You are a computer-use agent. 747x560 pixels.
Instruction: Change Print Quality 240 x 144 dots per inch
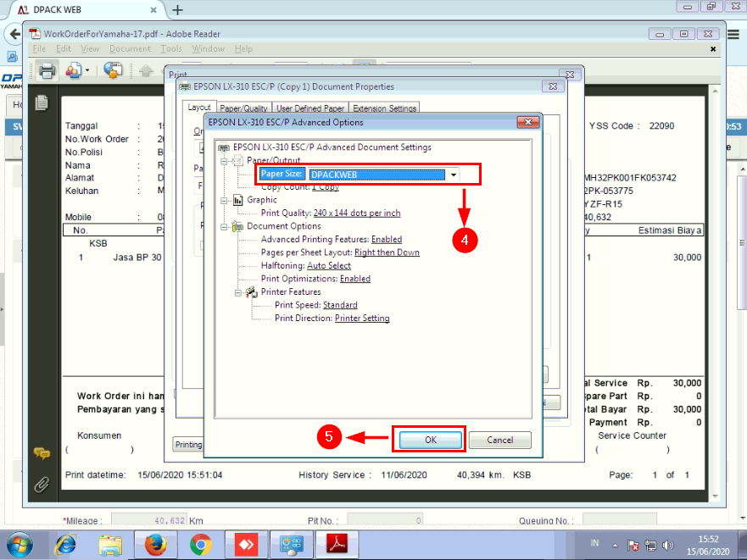[357, 213]
